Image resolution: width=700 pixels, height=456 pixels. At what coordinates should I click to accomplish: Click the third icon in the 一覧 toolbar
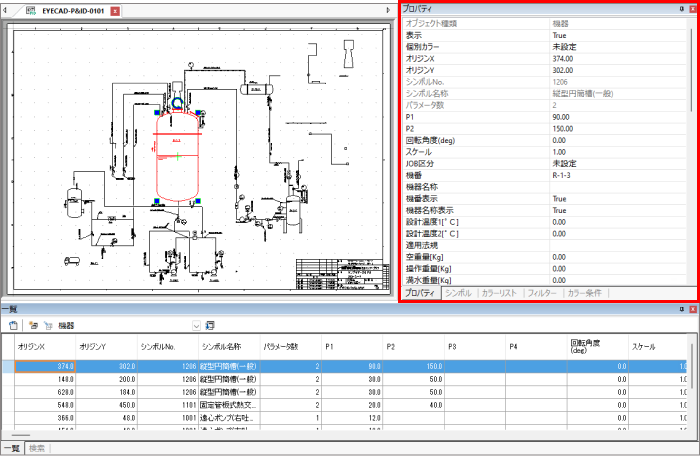coord(47,325)
